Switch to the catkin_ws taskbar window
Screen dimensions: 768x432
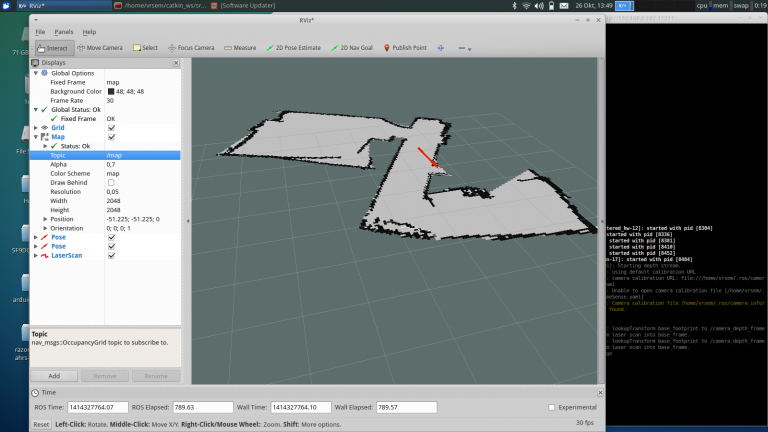pos(160,6)
